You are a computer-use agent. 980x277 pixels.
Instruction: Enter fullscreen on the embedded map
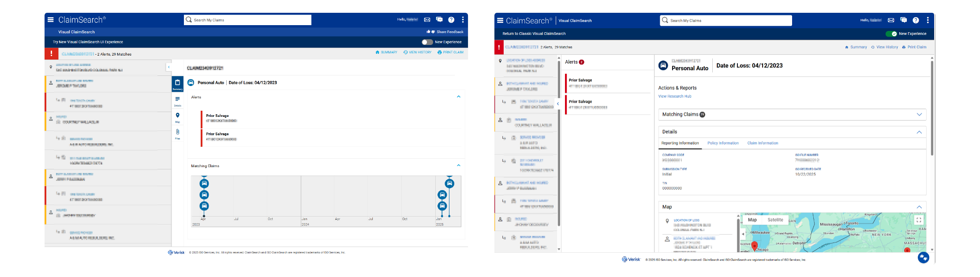(919, 220)
